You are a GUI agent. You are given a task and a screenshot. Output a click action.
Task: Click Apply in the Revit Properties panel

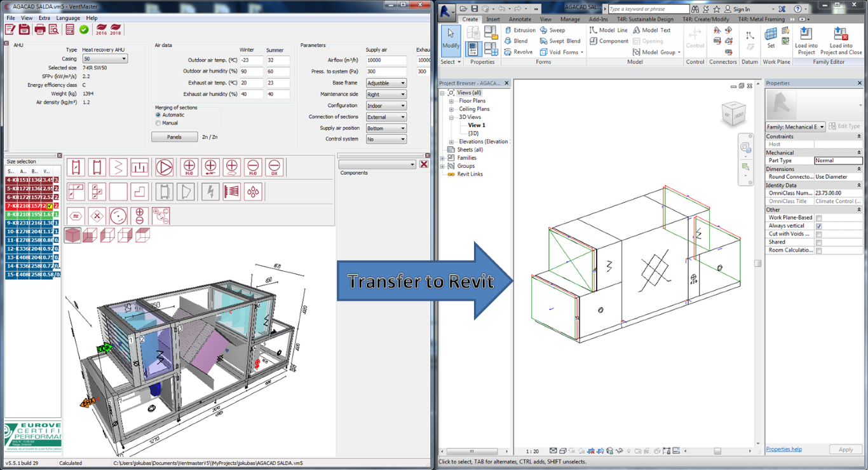[846, 449]
